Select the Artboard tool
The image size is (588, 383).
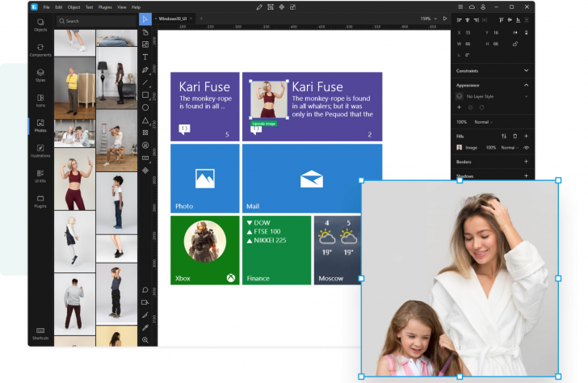[145, 32]
